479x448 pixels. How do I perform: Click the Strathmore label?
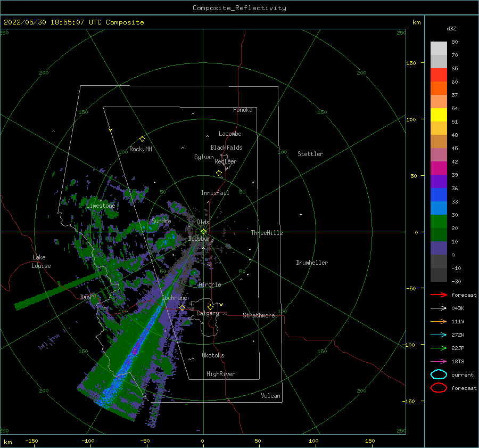tap(259, 315)
